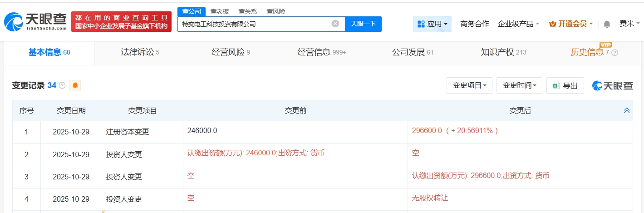Open notifications bell in top bar

[607, 24]
